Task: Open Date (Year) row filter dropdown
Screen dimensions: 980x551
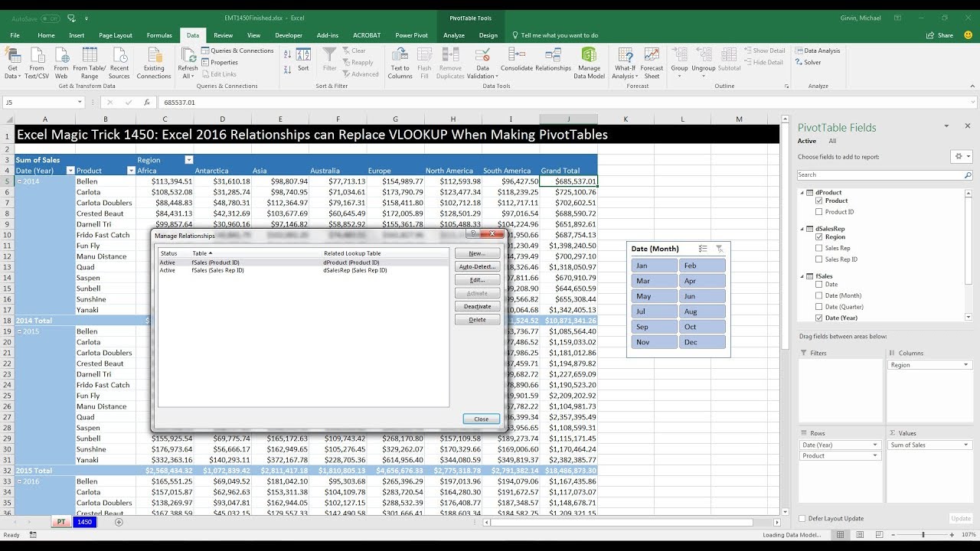Action: 70,171
